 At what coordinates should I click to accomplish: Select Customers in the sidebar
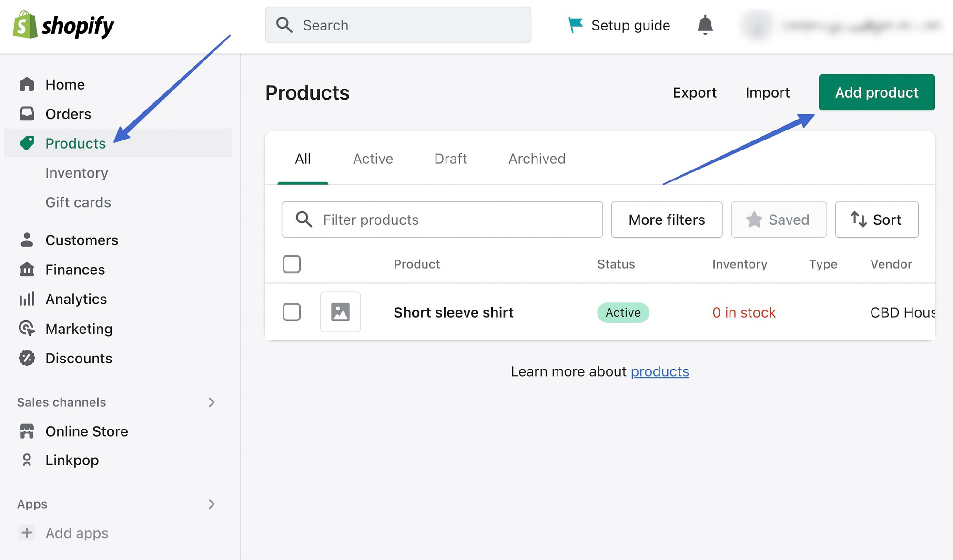pos(81,240)
